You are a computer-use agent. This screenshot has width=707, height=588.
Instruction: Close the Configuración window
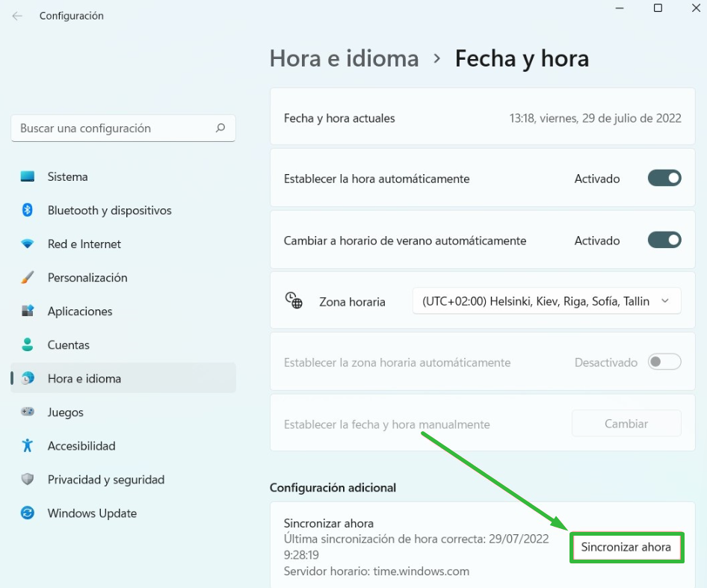pyautogui.click(x=697, y=8)
